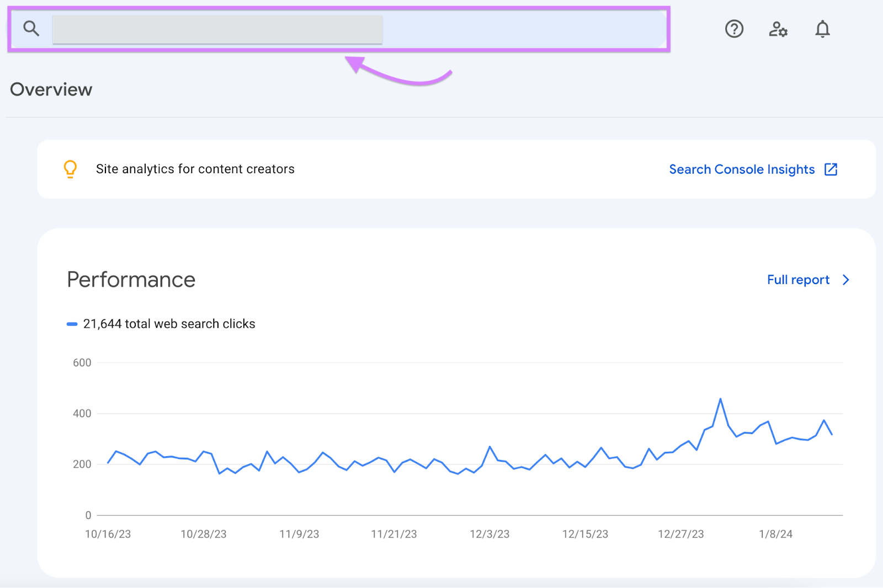Select the Overview heading
The height and width of the screenshot is (588, 883).
coord(50,89)
